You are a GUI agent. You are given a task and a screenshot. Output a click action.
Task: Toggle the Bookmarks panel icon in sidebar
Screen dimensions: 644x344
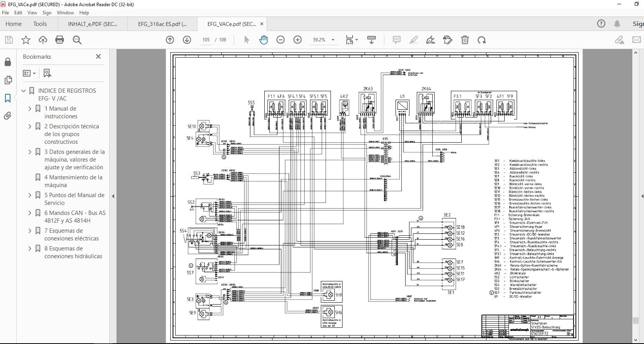coord(8,99)
